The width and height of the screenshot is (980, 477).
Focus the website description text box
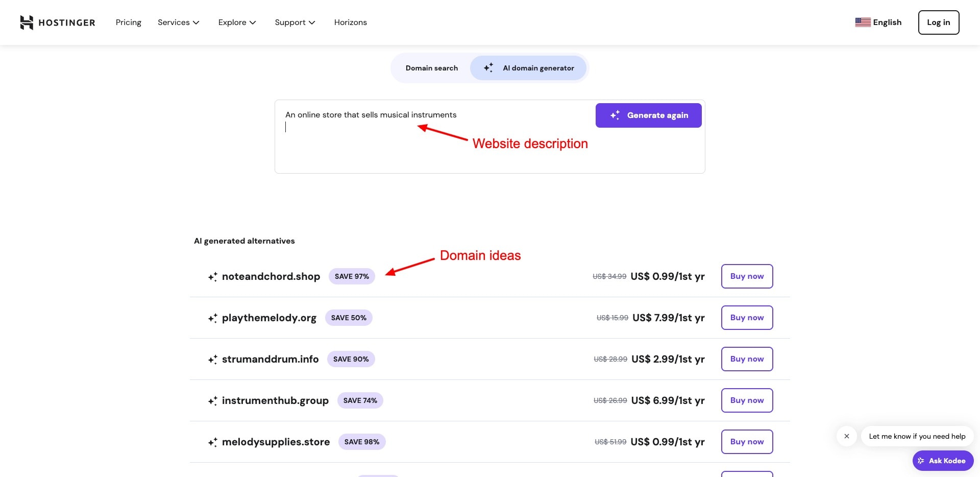434,148
